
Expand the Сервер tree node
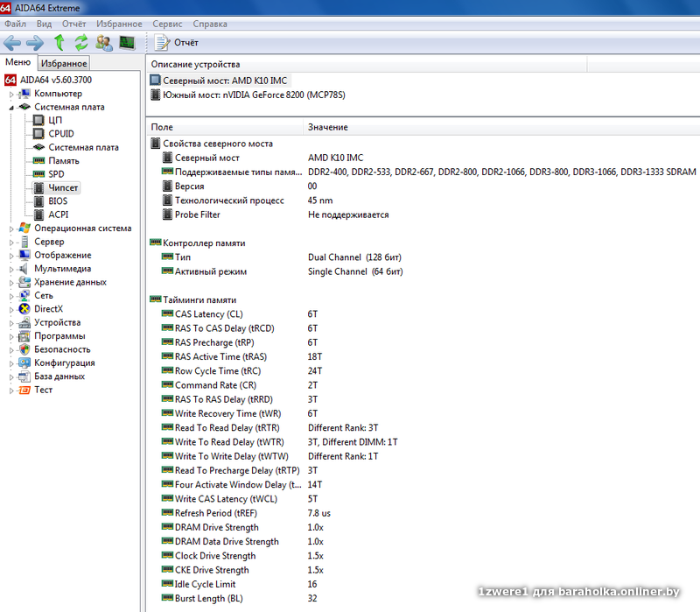(x=11, y=243)
